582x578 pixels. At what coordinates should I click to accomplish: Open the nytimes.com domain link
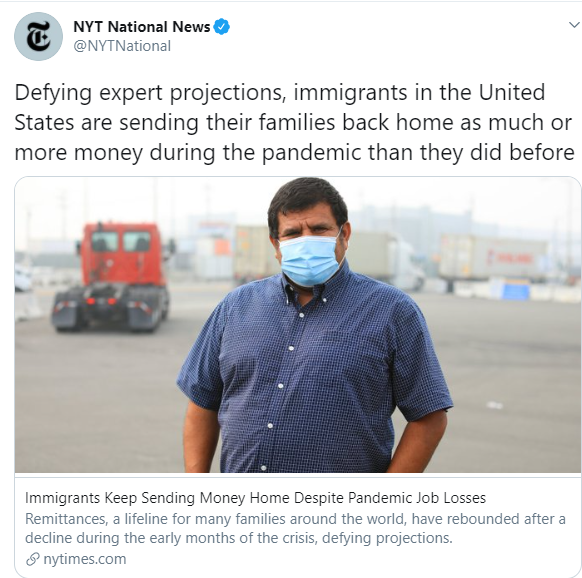[x=85, y=559]
